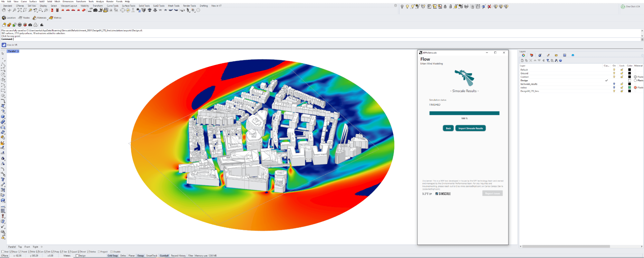The width and height of the screenshot is (644, 258).
Task: Create a new layer with the page icon
Action: [x=522, y=61]
